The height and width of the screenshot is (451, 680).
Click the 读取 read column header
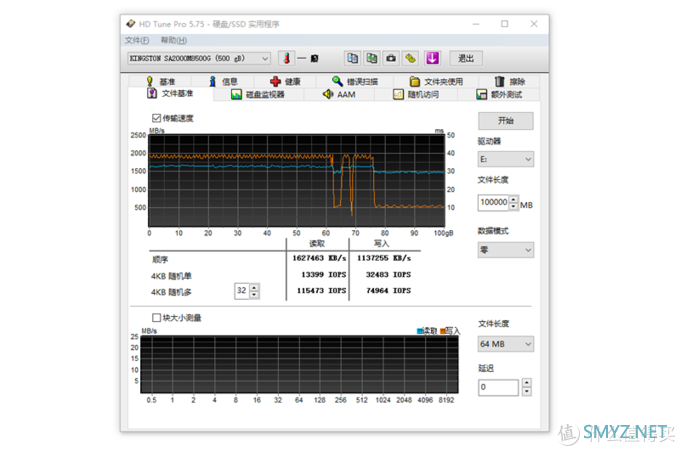coord(317,243)
